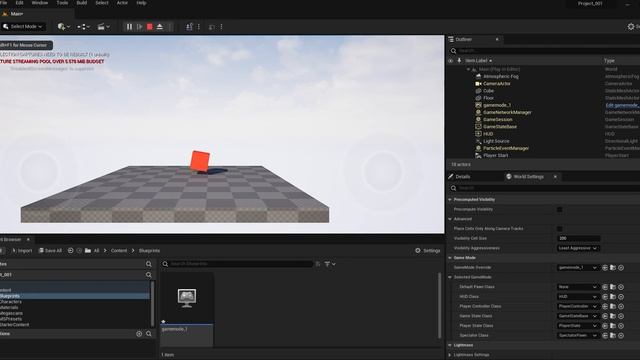Open the Tools menu
Image resolution: width=640 pixels, height=360 pixels.
click(x=62, y=3)
